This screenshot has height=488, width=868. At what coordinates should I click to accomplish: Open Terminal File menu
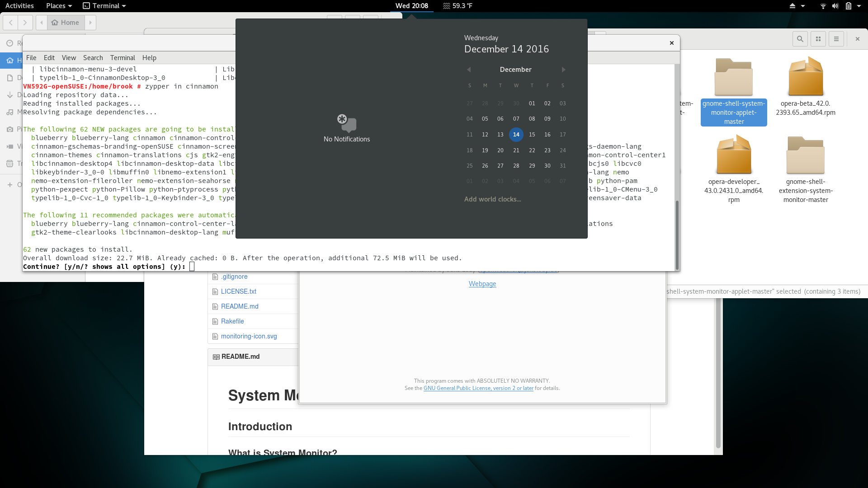pyautogui.click(x=31, y=58)
